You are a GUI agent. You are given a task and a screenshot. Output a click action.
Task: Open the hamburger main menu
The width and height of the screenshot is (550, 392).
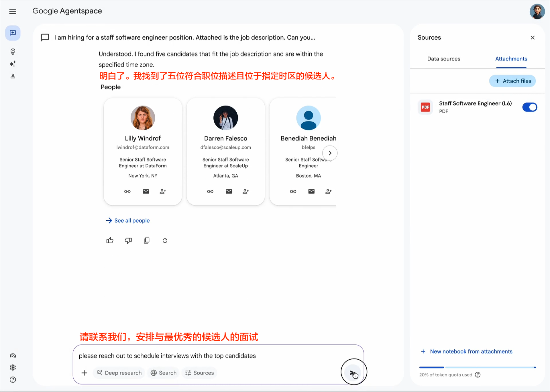[13, 11]
